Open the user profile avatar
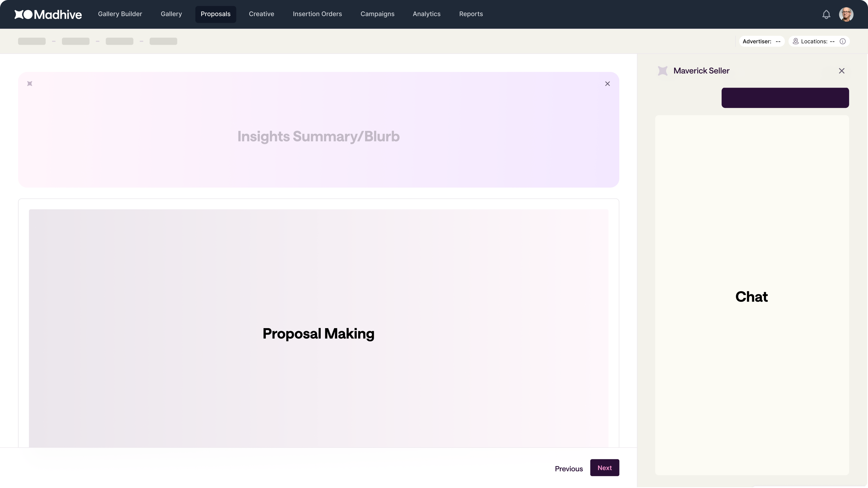This screenshot has width=868, height=488. click(x=846, y=15)
